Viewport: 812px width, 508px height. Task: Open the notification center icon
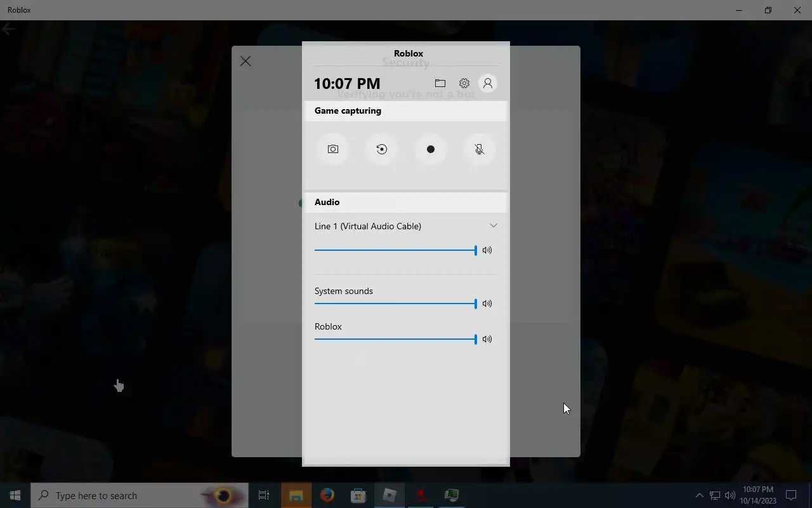click(x=792, y=495)
